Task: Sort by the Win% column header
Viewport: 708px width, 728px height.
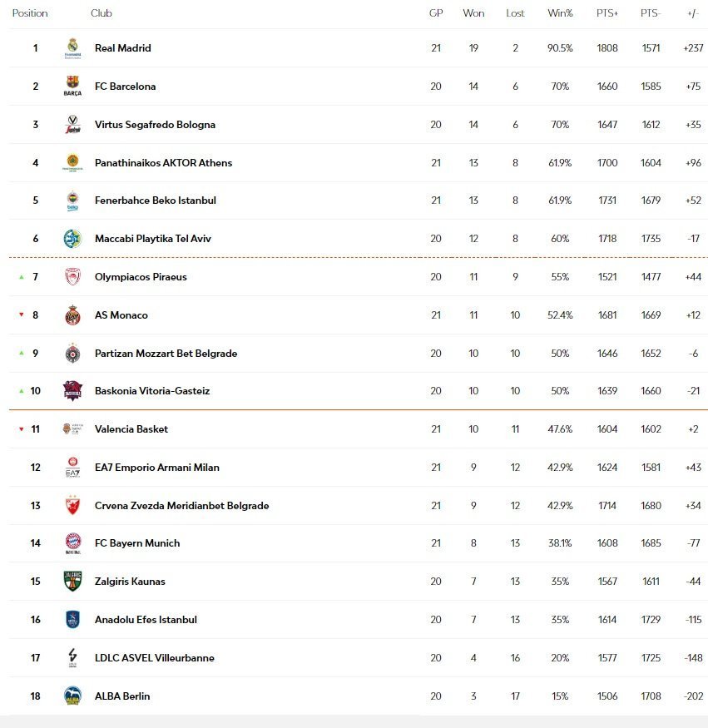Action: pyautogui.click(x=560, y=13)
